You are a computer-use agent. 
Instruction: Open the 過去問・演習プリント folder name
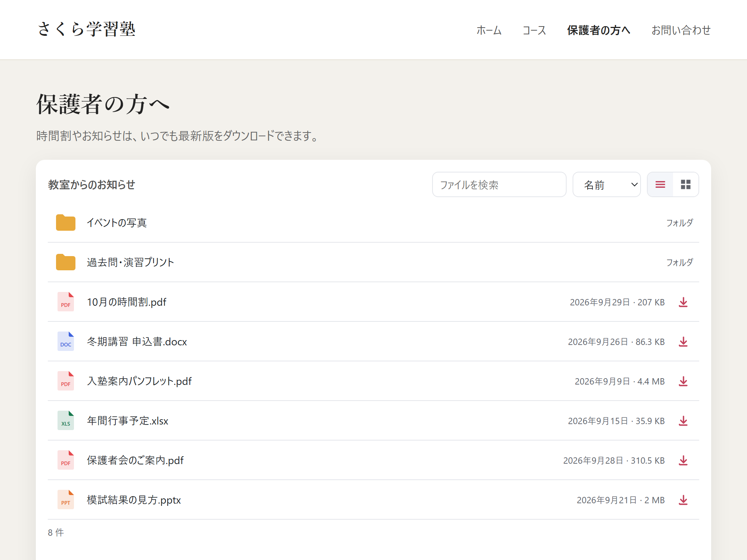pyautogui.click(x=131, y=262)
